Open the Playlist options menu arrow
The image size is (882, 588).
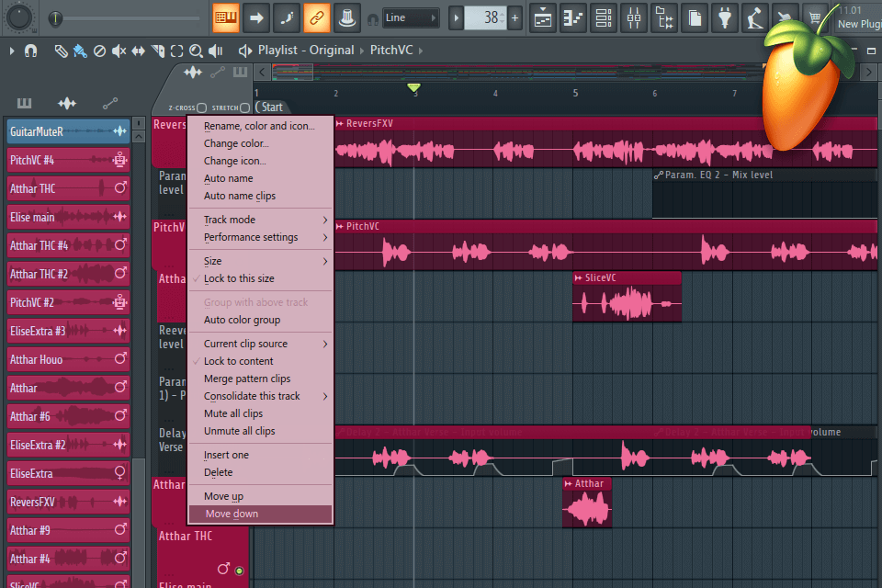tap(12, 51)
